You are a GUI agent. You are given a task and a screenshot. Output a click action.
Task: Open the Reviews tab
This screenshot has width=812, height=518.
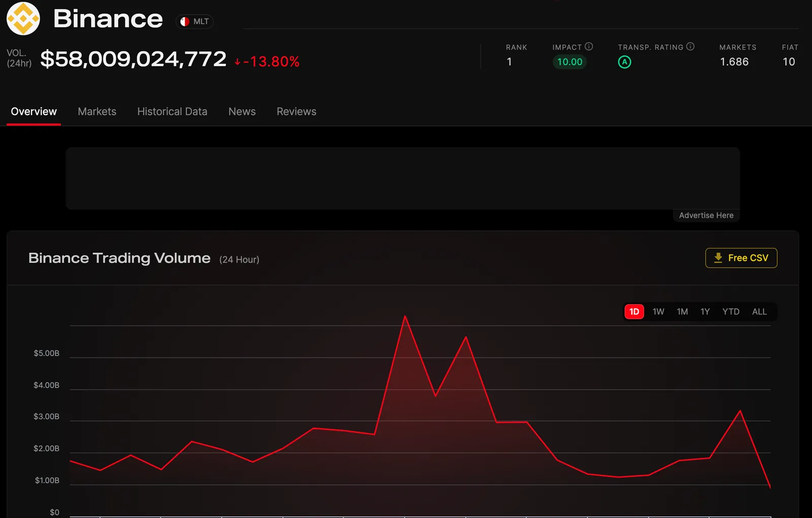click(296, 112)
